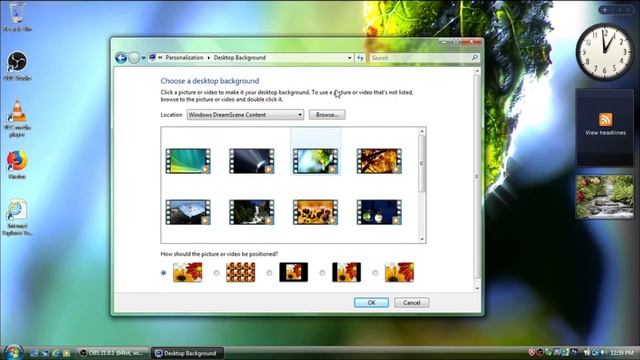Switch to the OBS taskbar button

[x=113, y=353]
